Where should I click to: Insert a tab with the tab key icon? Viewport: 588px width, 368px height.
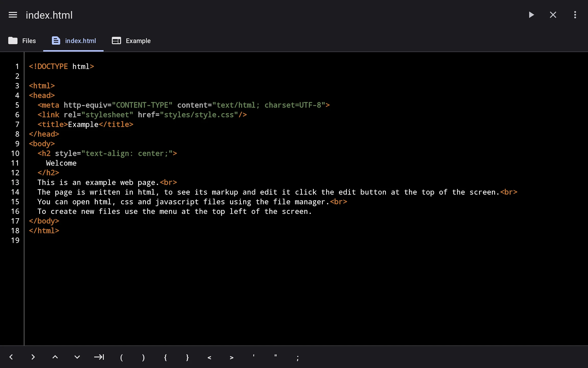99,357
